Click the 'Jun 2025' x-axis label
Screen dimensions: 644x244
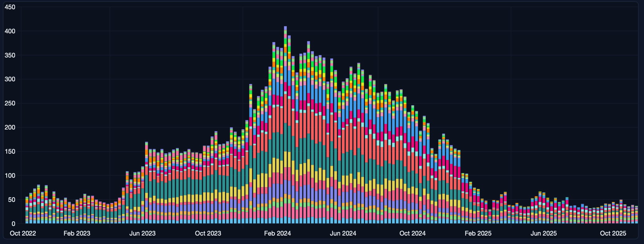[x=544, y=233]
